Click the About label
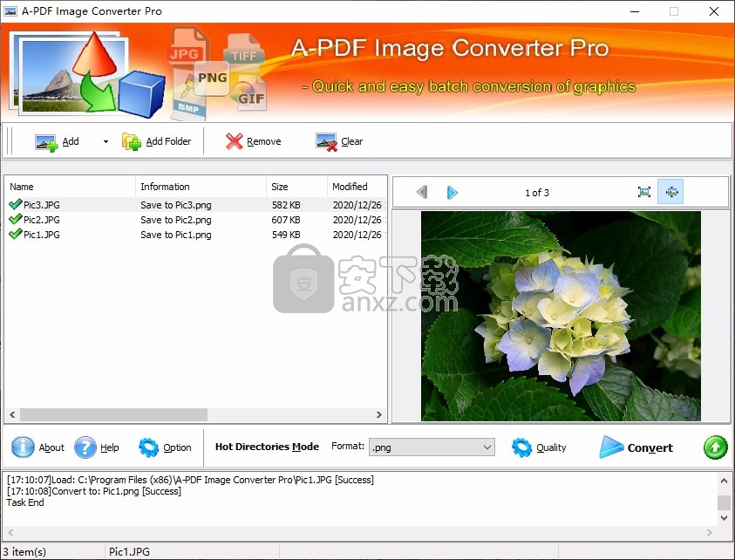 pos(51,447)
